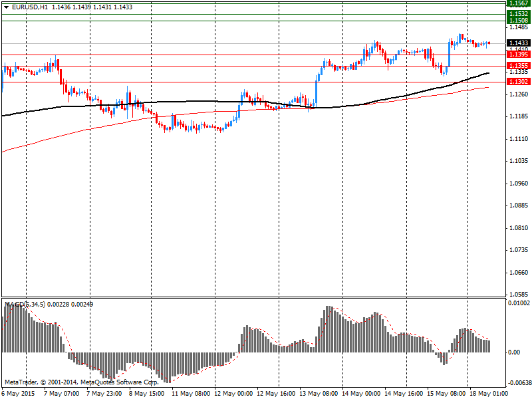532x399 pixels.
Task: Click the 1.1567 green level price label
Action: (x=519, y=3)
